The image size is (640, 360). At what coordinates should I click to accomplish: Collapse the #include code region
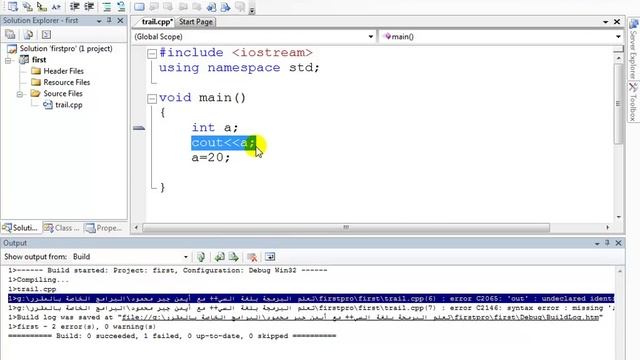click(152, 53)
